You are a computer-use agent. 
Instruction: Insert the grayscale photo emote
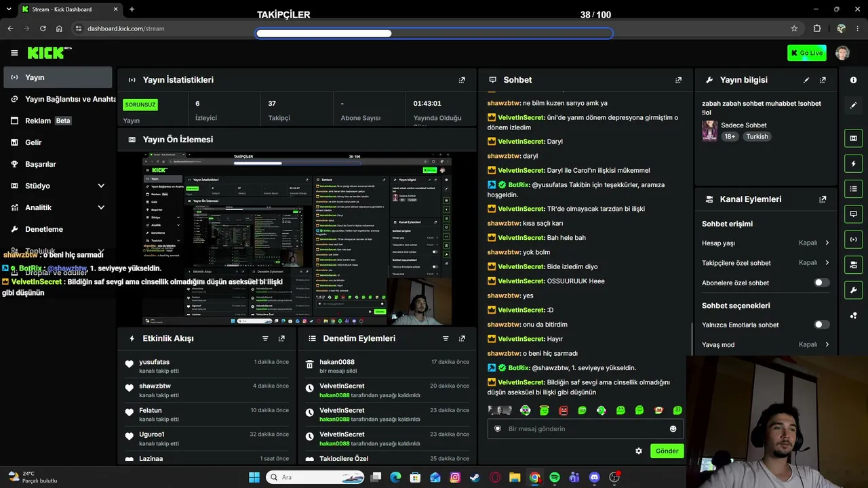[x=500, y=410]
